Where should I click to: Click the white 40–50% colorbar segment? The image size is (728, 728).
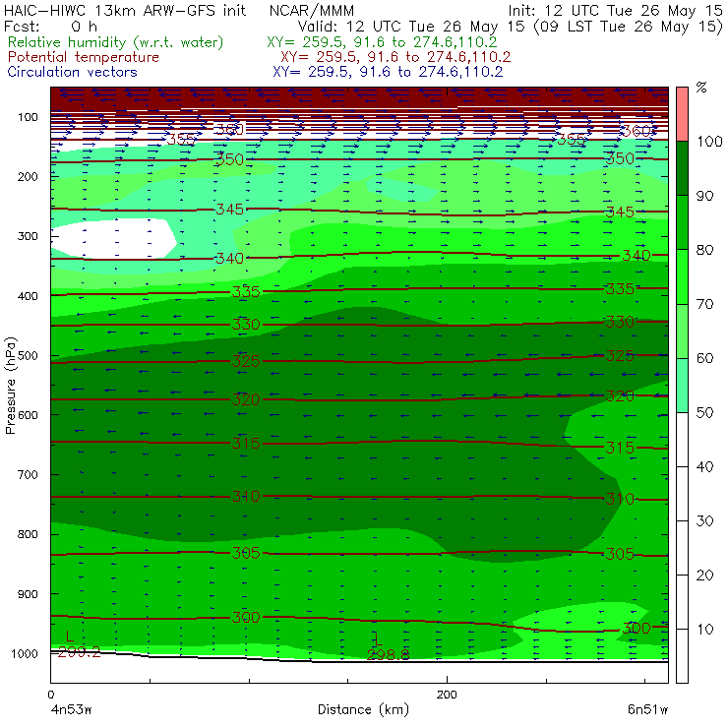coord(682,440)
